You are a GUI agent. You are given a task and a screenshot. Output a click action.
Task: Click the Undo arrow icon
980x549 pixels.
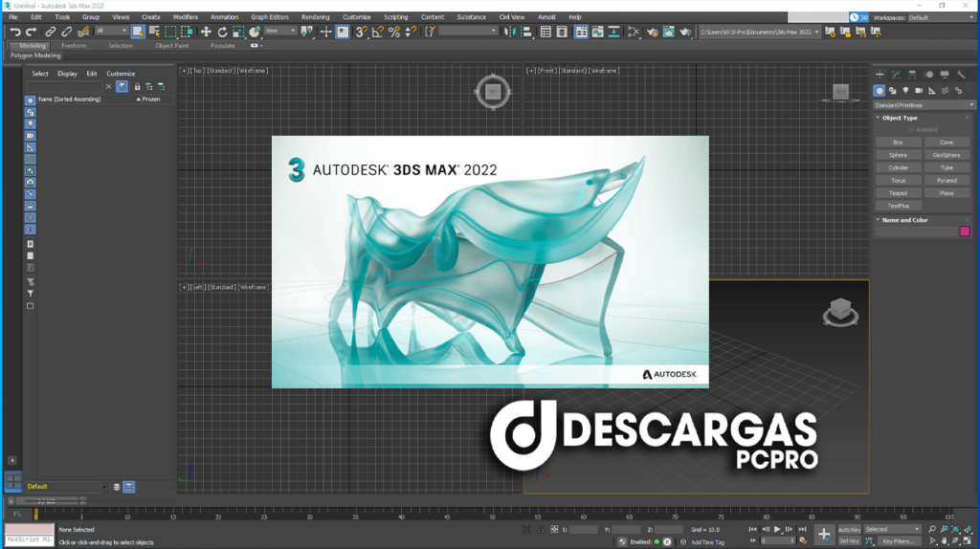15,32
